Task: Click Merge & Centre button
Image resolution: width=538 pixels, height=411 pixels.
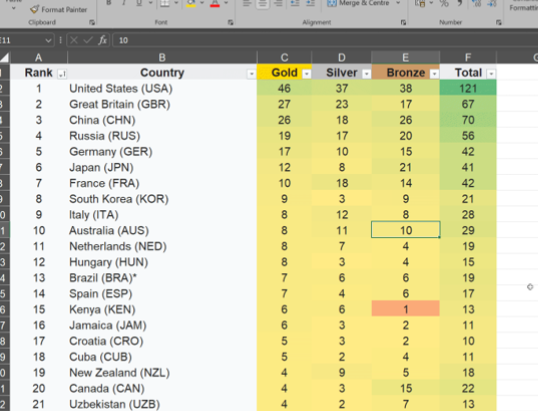Action: click(x=359, y=3)
